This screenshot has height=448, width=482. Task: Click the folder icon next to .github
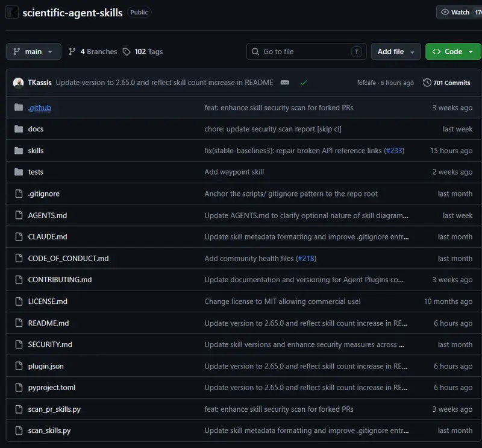19,107
